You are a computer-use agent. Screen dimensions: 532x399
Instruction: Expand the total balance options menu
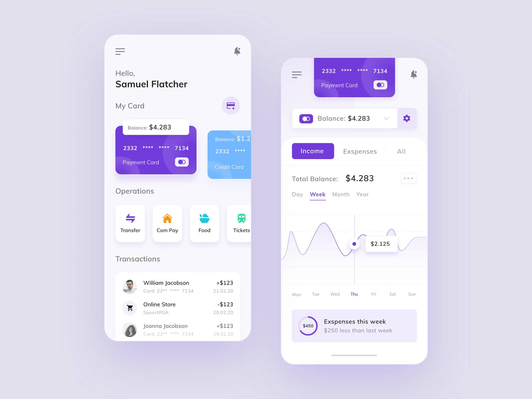408,178
